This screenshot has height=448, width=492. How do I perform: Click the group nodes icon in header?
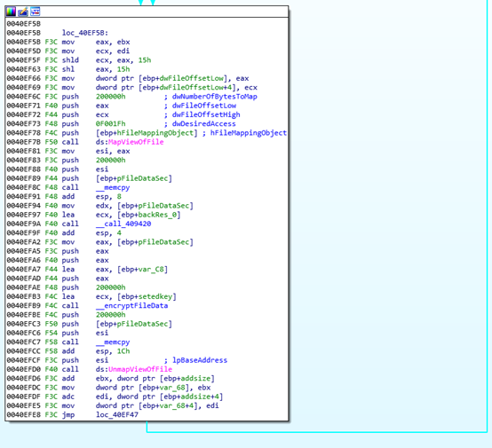[36, 12]
